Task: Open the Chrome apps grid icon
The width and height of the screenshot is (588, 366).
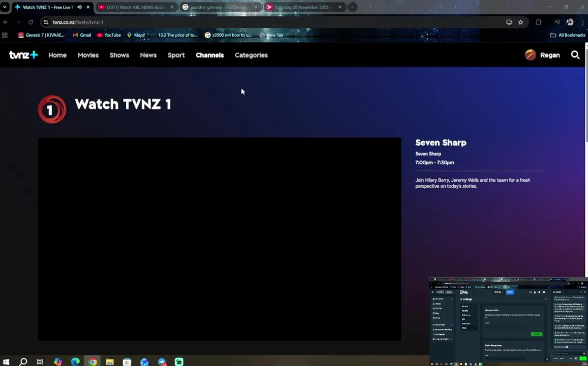Action: pyautogui.click(x=5, y=35)
